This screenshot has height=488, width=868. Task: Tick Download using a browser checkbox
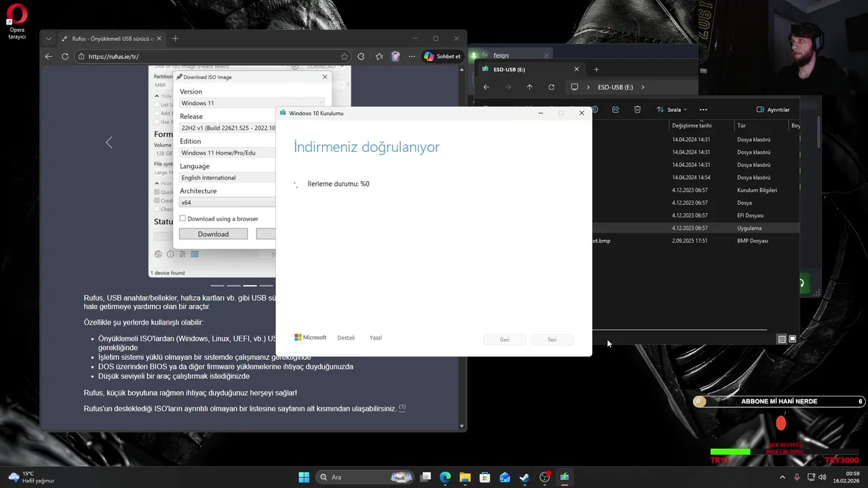(x=182, y=218)
